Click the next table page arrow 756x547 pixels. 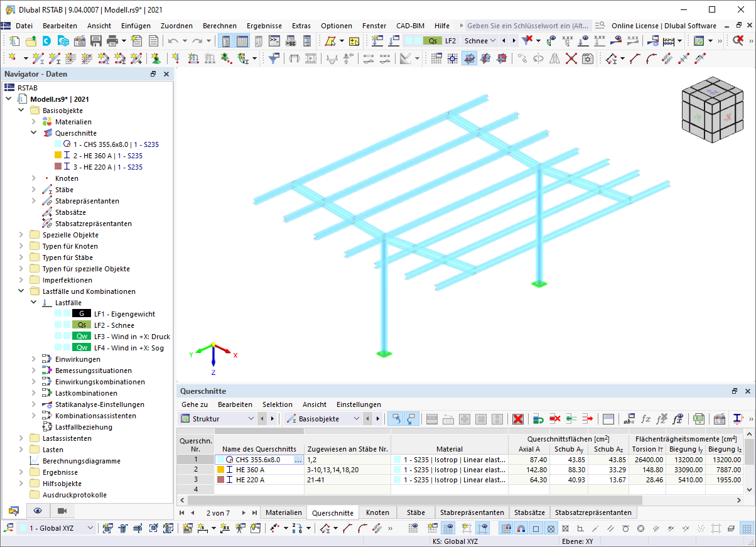pyautogui.click(x=244, y=512)
